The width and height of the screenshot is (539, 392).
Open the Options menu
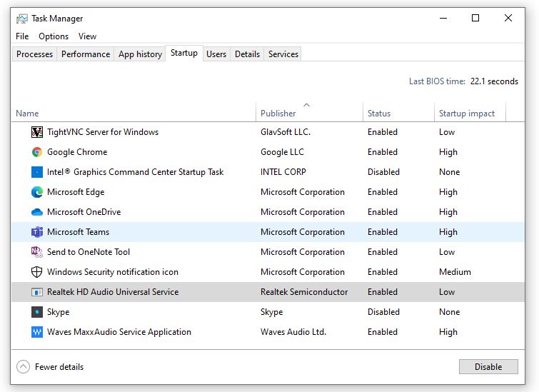click(x=54, y=36)
